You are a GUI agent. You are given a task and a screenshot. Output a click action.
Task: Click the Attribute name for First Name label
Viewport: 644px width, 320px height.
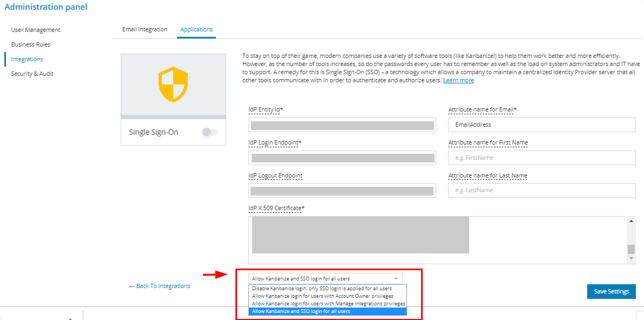[488, 142]
